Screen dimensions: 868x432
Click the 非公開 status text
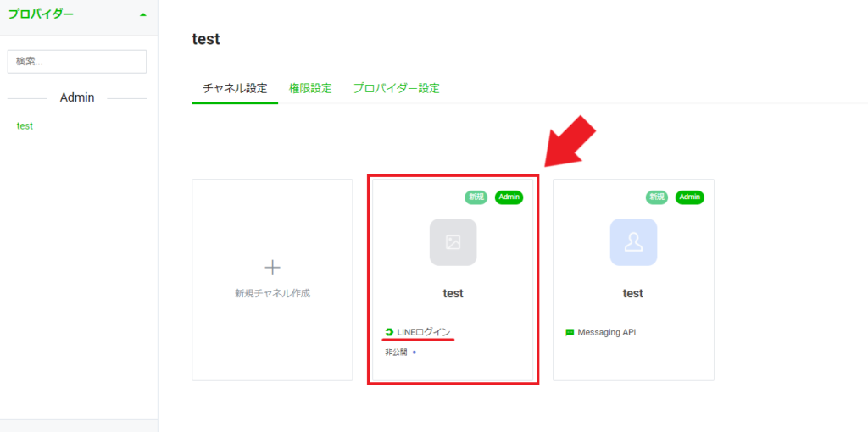[x=397, y=352]
